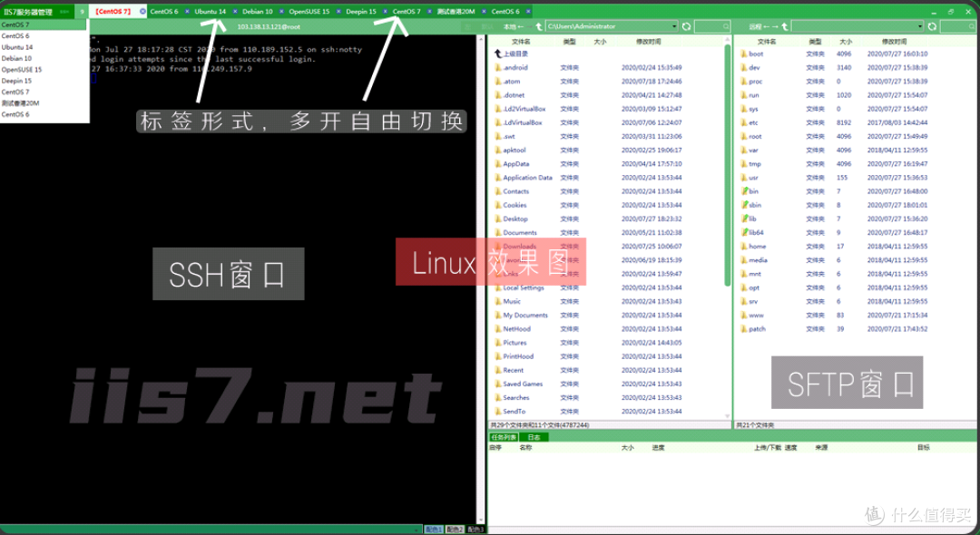Open the Documents folder in local pane

[522, 232]
